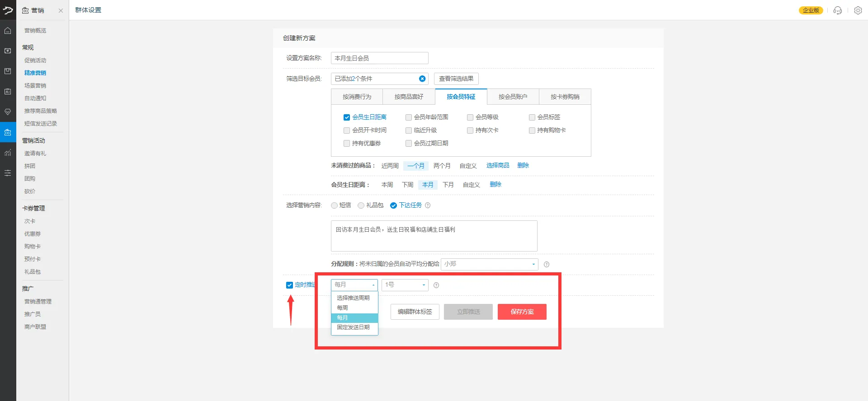Open the gear settings icon at top right
The image size is (868, 401).
(x=858, y=10)
